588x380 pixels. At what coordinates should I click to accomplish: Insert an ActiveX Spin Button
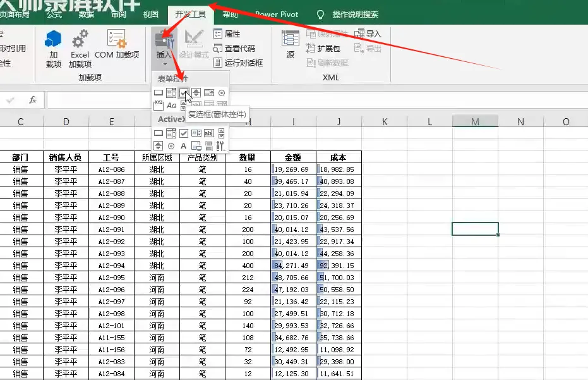(159, 145)
